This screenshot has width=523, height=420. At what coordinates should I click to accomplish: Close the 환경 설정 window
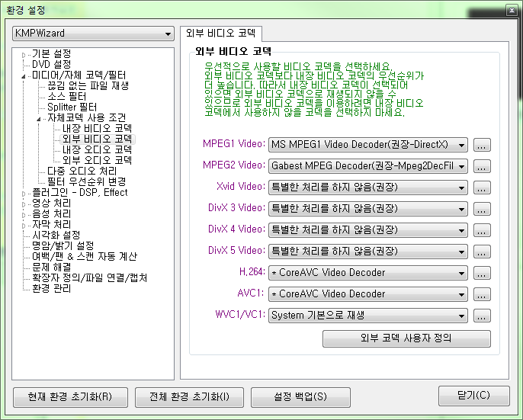tap(512, 11)
